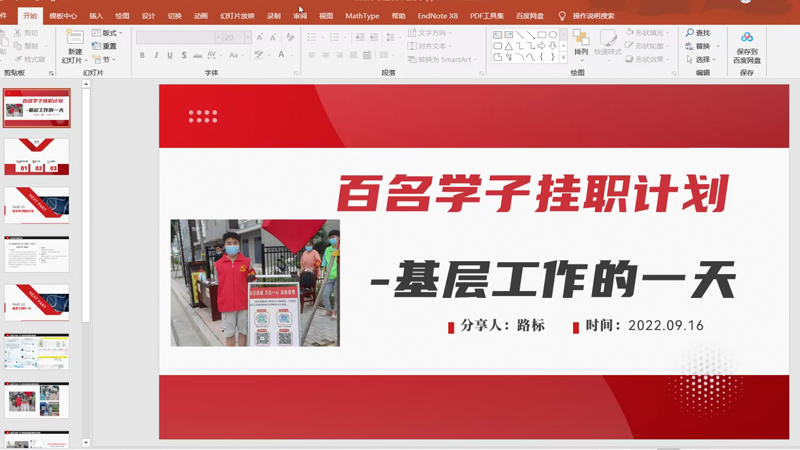Screen dimensions: 800x450
Task: Save to Baidu Netdisk (保存到百度网盘) icon
Action: 747,37
